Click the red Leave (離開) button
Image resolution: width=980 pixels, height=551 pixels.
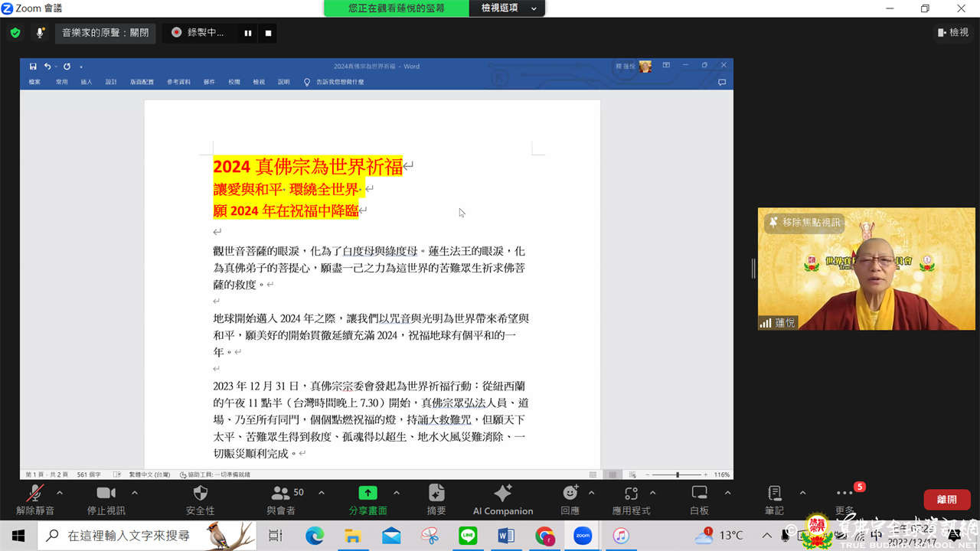click(946, 499)
